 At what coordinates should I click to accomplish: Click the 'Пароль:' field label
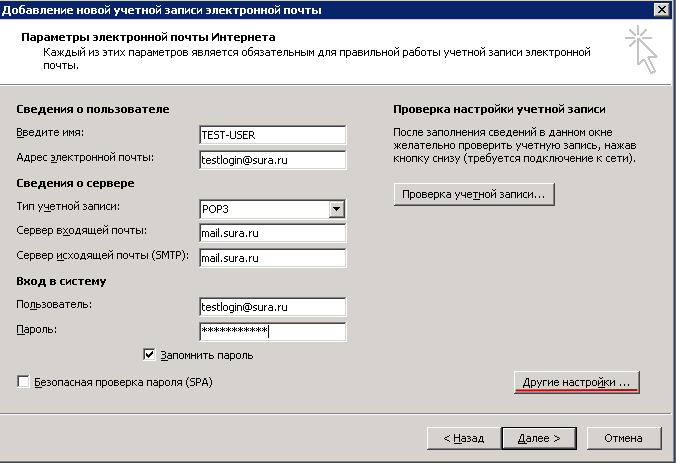click(x=37, y=328)
